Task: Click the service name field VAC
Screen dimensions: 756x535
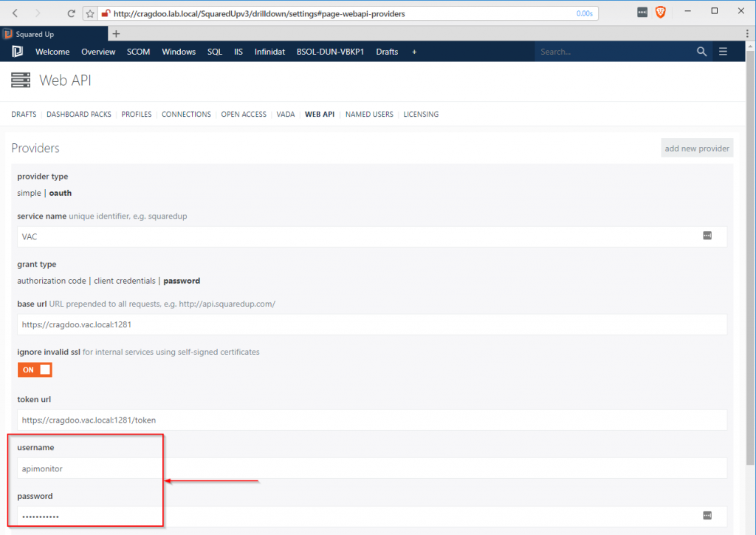Action: (372, 236)
